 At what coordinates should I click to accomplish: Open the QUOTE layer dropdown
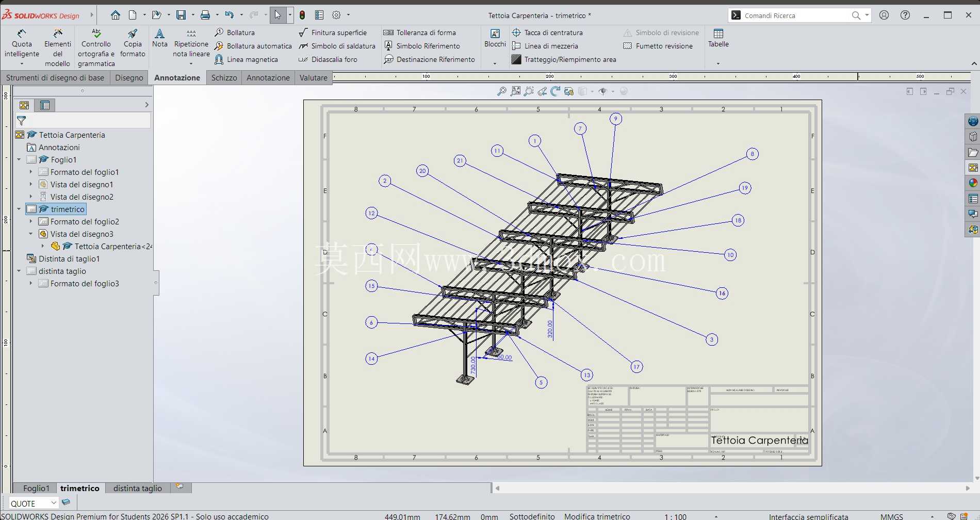tap(54, 503)
